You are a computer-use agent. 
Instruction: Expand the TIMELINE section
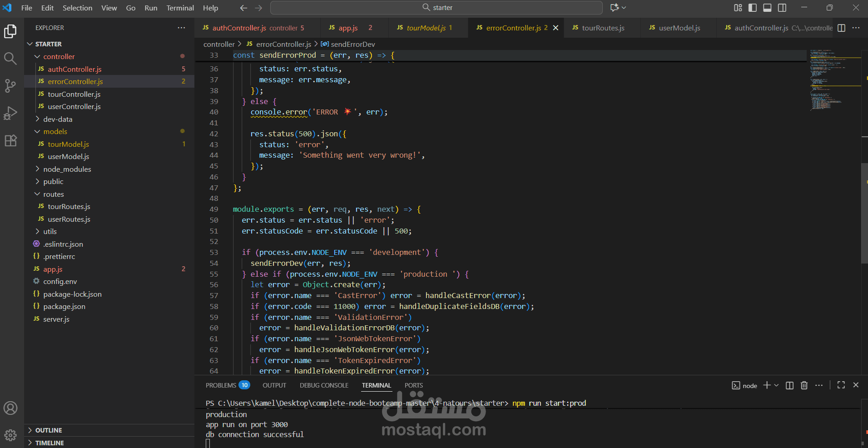[x=109, y=443]
